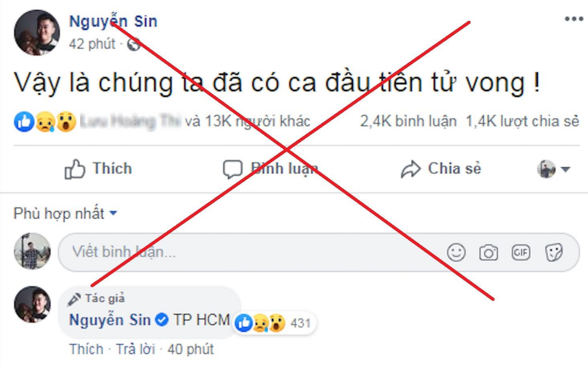This screenshot has height=367, width=588.
Task: Attach a photo using the camera icon
Action: (488, 253)
